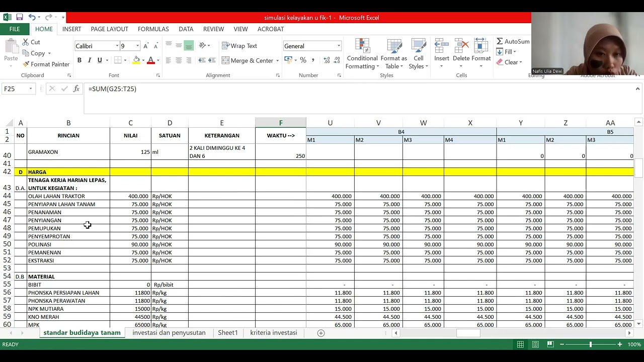
Task: Toggle Bold formatting
Action: (79, 60)
